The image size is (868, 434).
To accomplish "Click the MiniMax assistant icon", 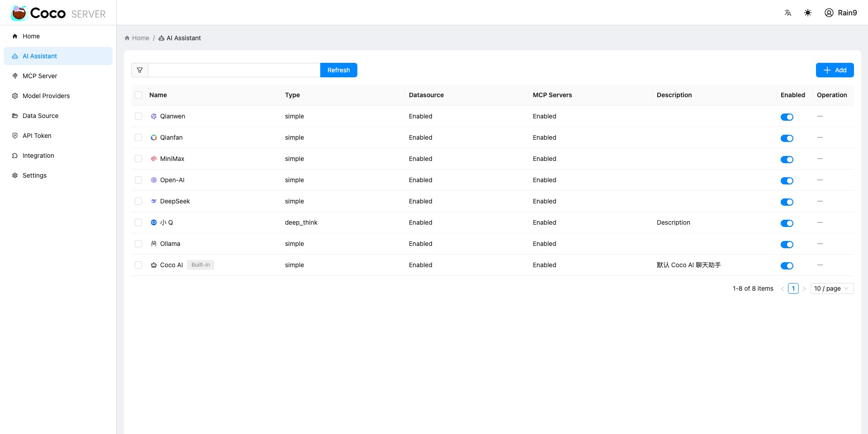I will click(x=154, y=159).
